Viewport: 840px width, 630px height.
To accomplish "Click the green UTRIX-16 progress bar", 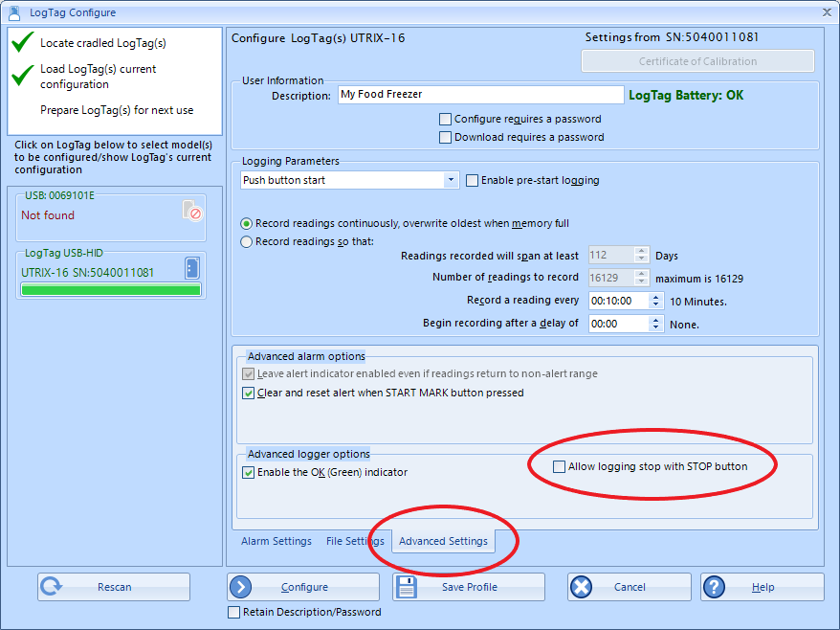I will click(111, 290).
